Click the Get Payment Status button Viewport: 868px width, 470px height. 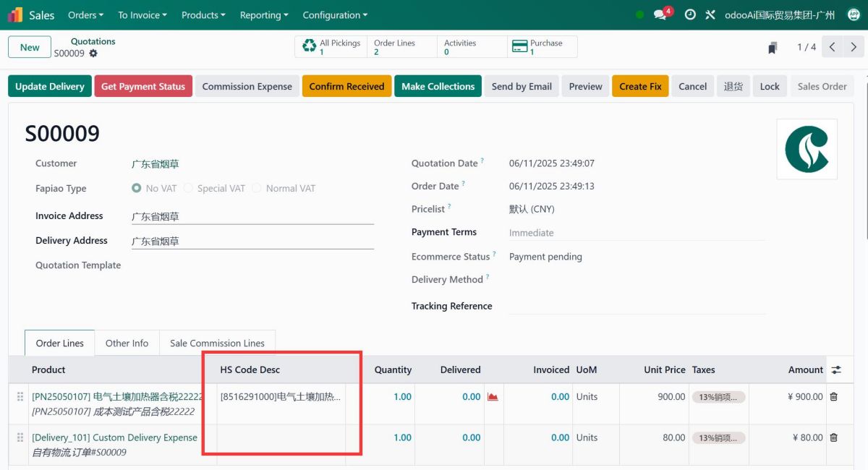(143, 86)
